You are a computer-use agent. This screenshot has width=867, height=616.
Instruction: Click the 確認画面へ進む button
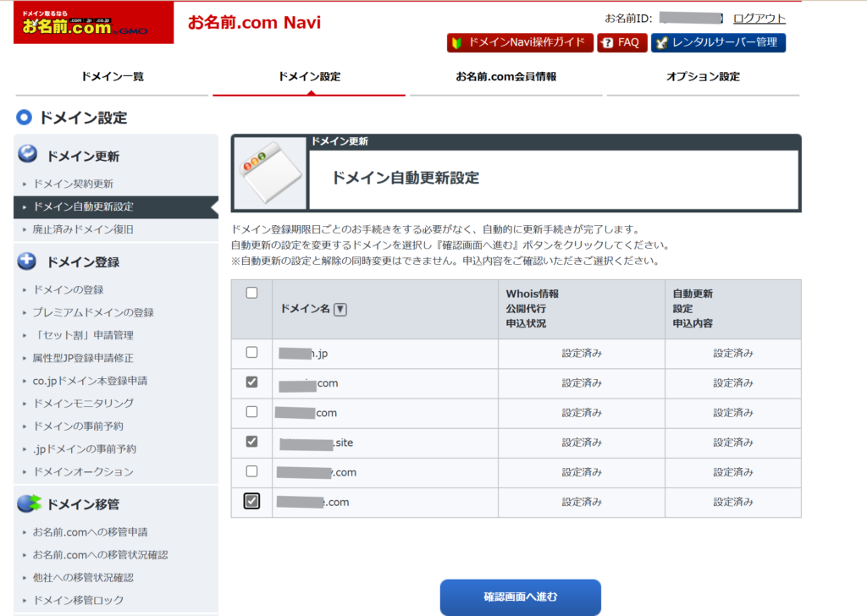tap(521, 597)
